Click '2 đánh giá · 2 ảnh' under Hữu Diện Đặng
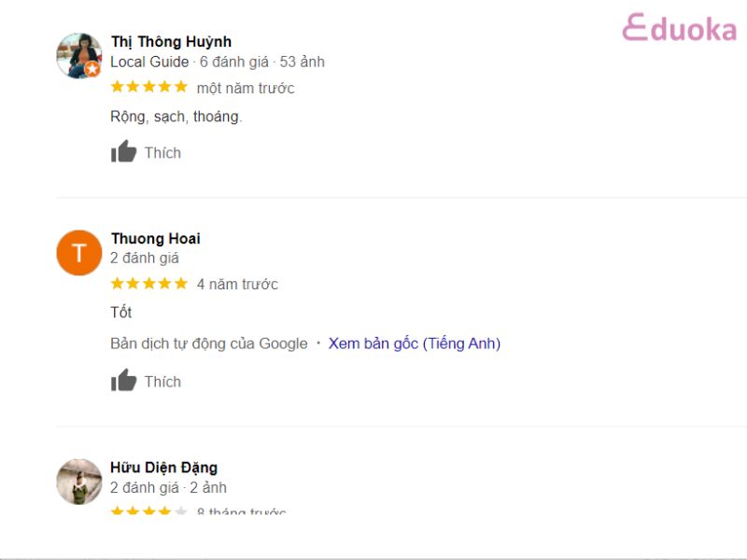 pyautogui.click(x=168, y=487)
